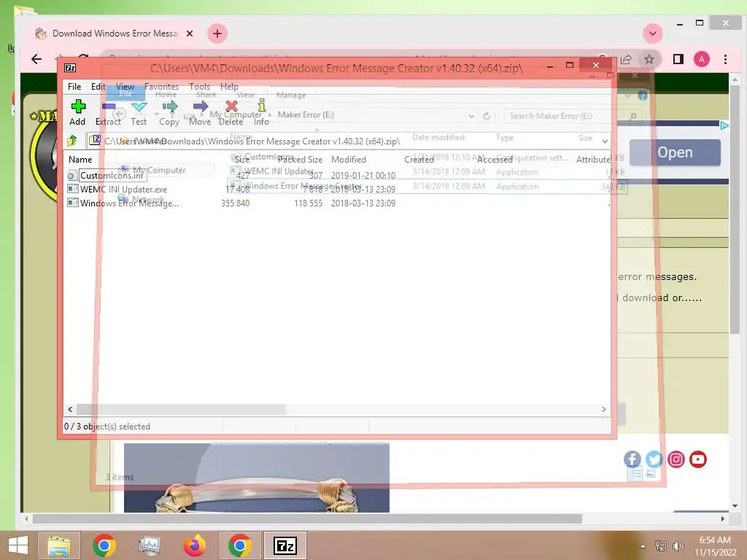Open Firefox from the taskbar

195,545
